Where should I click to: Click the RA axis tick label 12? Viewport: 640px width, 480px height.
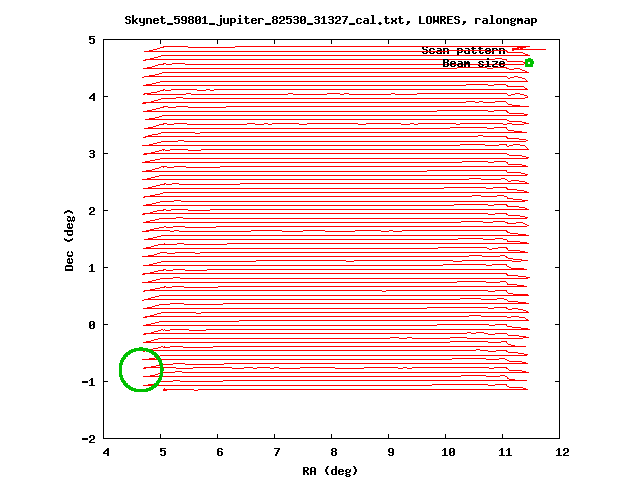[x=562, y=452]
